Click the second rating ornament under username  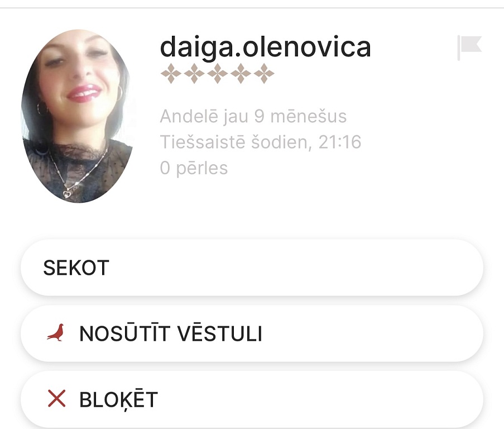194,74
